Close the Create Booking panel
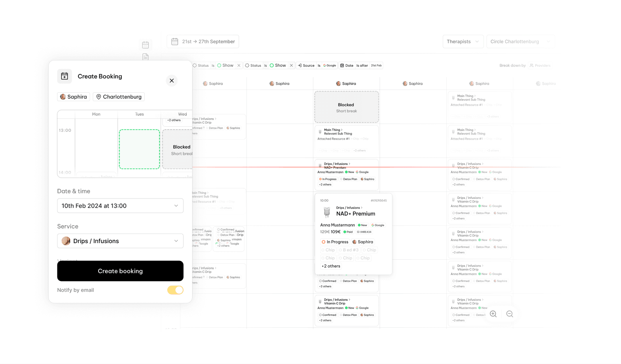The image size is (621, 364). click(172, 81)
